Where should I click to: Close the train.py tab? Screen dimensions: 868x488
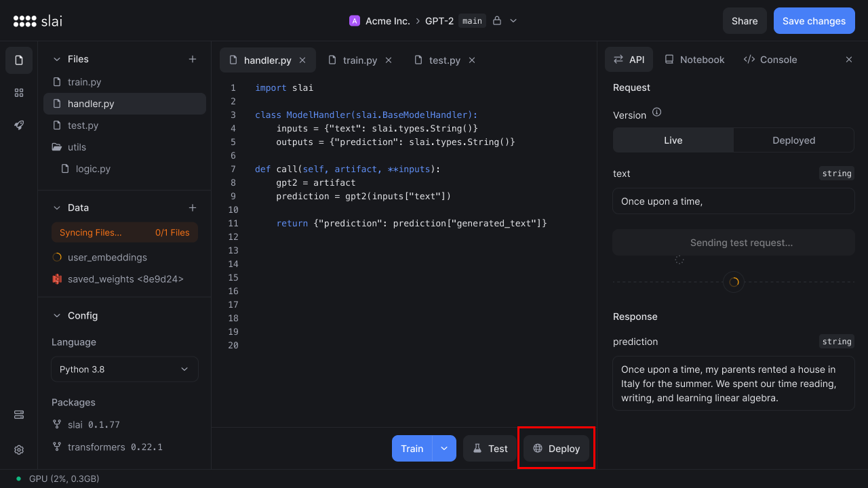(x=389, y=60)
